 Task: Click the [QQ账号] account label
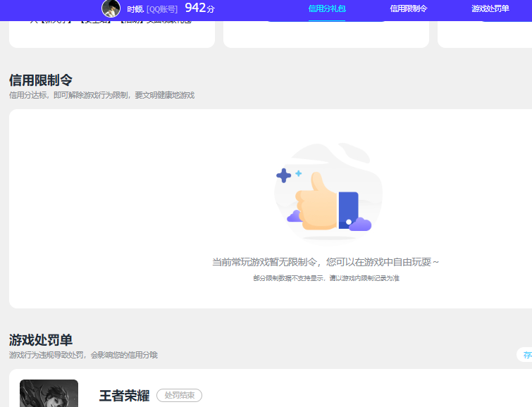[162, 9]
